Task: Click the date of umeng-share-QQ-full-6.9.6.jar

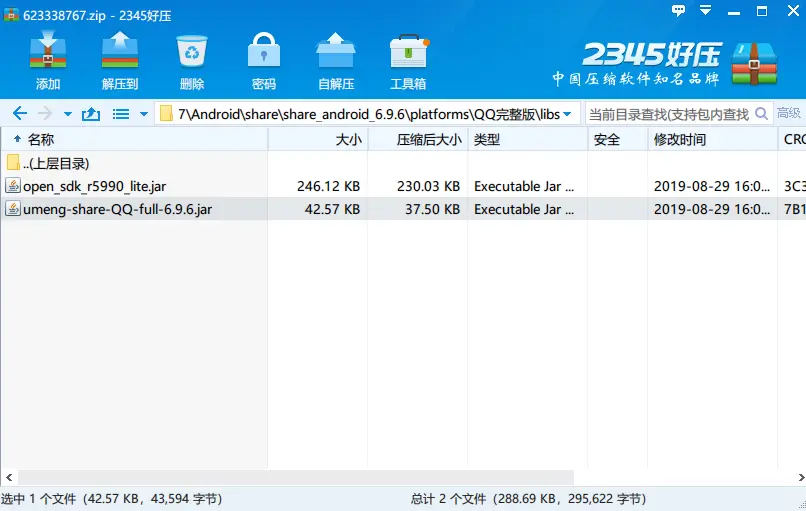Action: [x=712, y=209]
